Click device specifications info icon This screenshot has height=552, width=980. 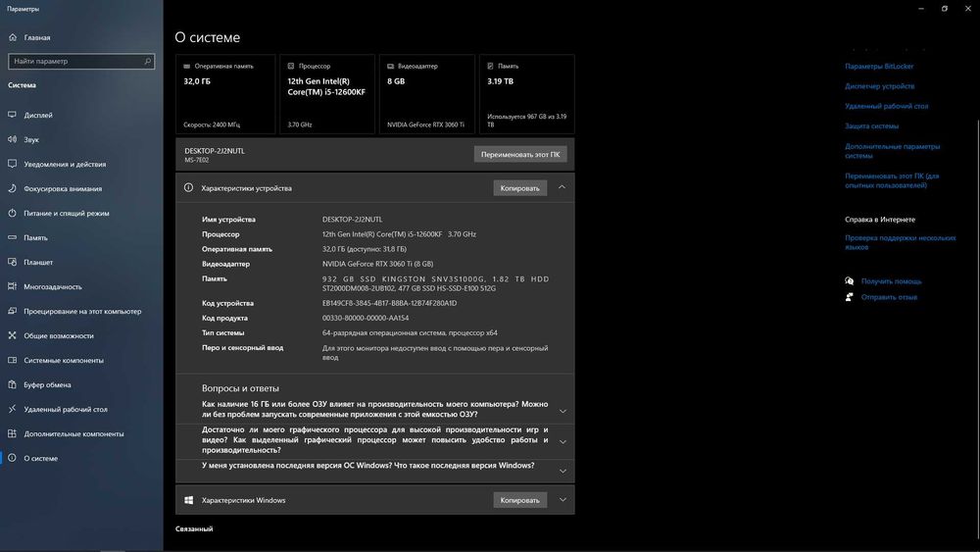pyautogui.click(x=188, y=187)
